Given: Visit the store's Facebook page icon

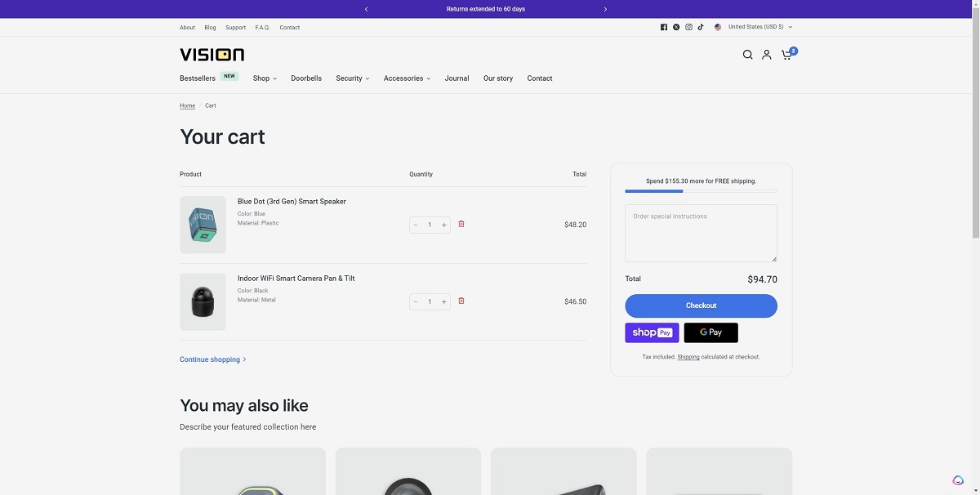Looking at the screenshot, I should [x=663, y=26].
